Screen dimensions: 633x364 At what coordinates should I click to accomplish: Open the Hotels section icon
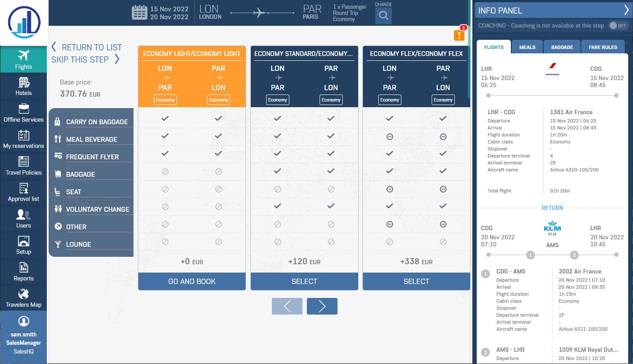(x=24, y=82)
